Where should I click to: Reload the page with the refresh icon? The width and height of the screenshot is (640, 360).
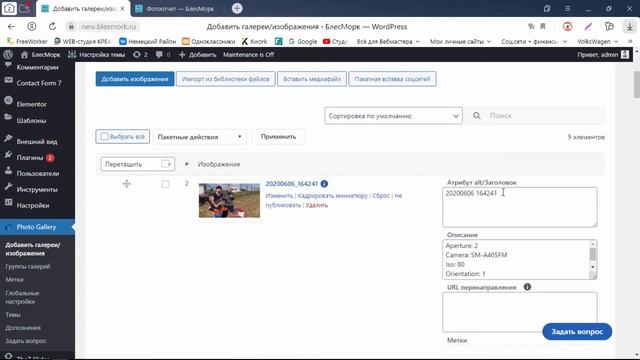(52, 27)
